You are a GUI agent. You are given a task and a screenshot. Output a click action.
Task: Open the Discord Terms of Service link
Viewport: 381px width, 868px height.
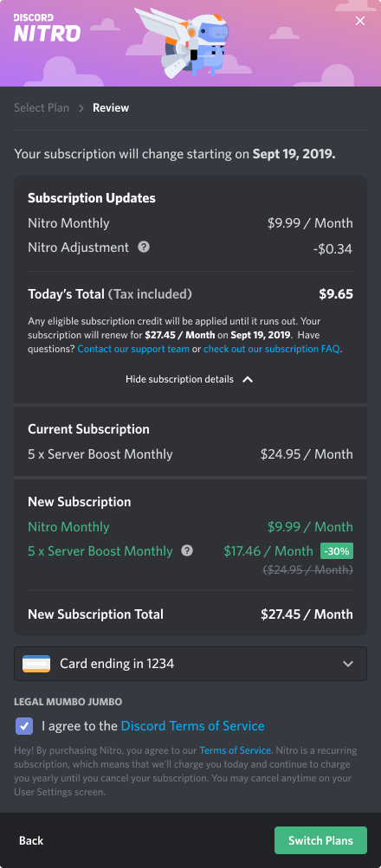coord(192,726)
